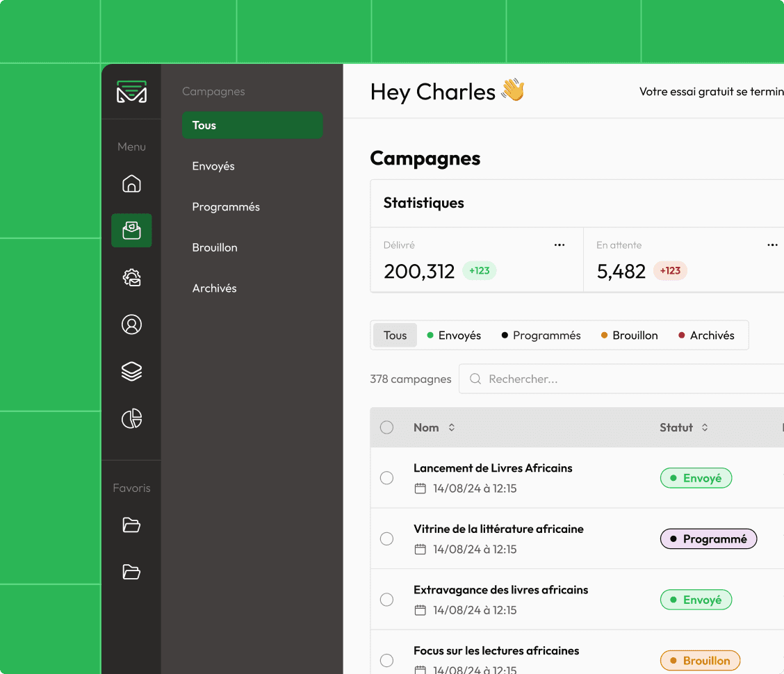784x674 pixels.
Task: Click the Rechercher search field
Action: (621, 379)
